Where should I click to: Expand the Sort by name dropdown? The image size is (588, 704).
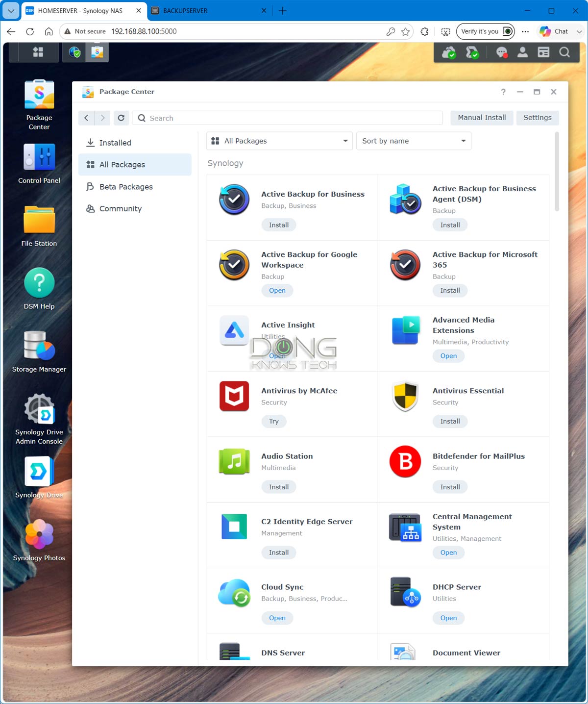414,141
